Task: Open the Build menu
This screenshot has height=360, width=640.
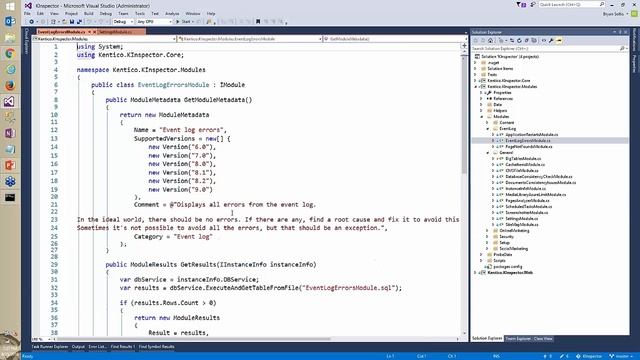Action: pyautogui.click(x=89, y=13)
